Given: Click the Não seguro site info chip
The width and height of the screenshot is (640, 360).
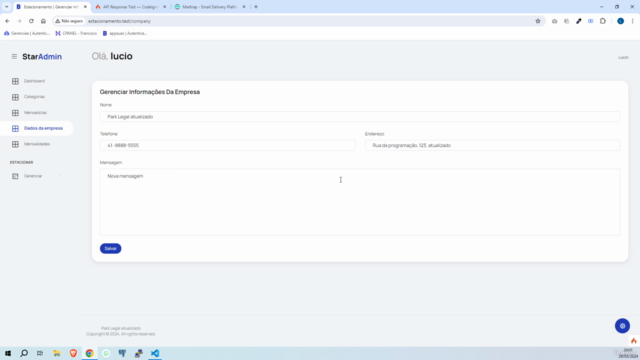Looking at the screenshot, I should tap(69, 21).
